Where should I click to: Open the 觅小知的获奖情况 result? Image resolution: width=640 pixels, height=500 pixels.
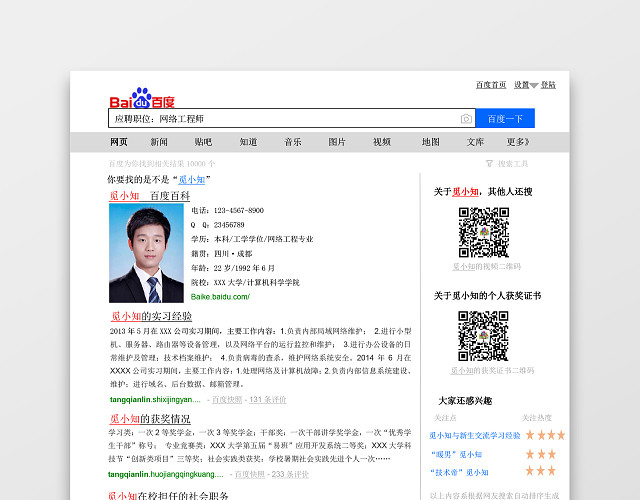pyautogui.click(x=150, y=419)
